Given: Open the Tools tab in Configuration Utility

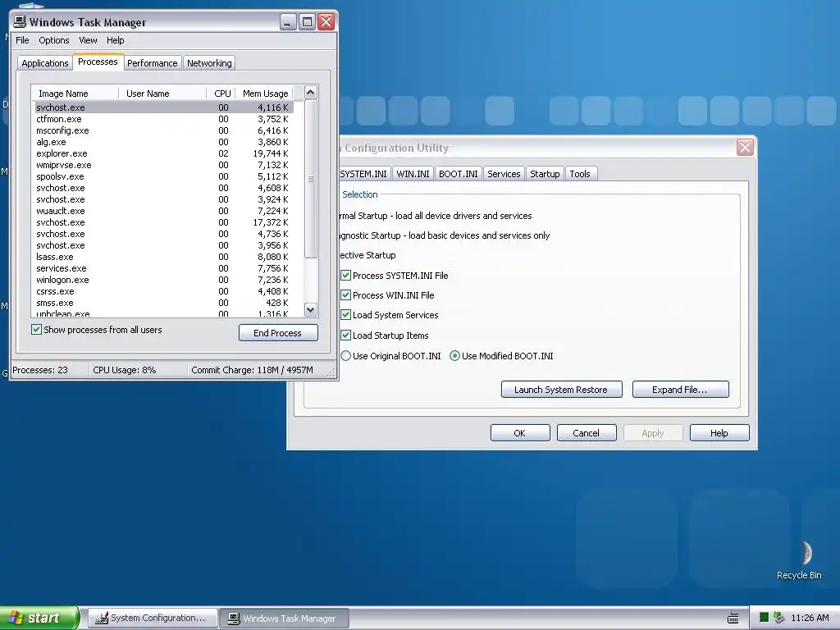Looking at the screenshot, I should click(x=580, y=174).
